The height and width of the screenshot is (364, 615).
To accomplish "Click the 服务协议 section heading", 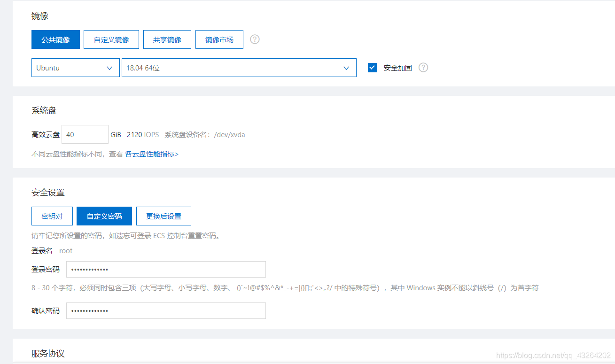I will [48, 354].
